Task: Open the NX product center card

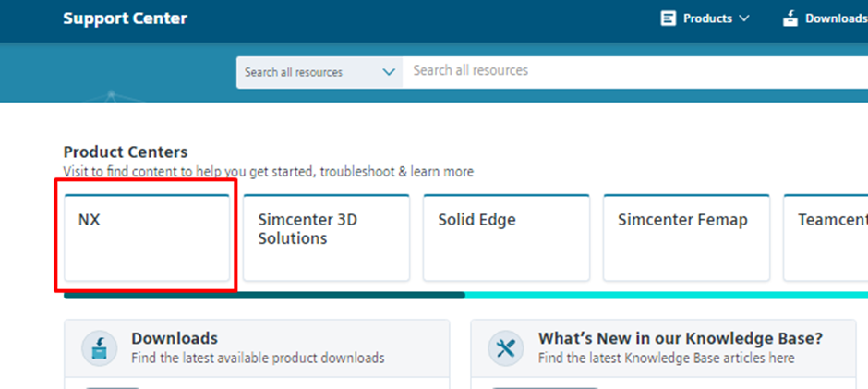Action: 147,237
